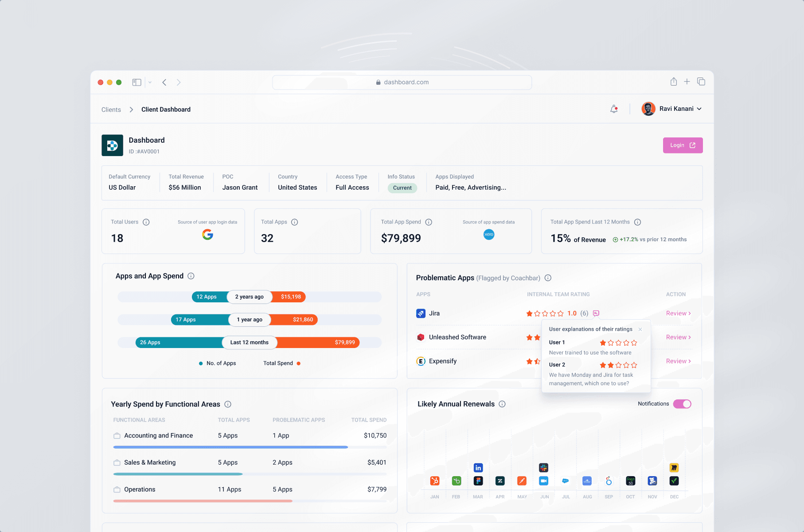This screenshot has height=532, width=804.
Task: Select the Zoom icon under June
Action: [x=543, y=481]
